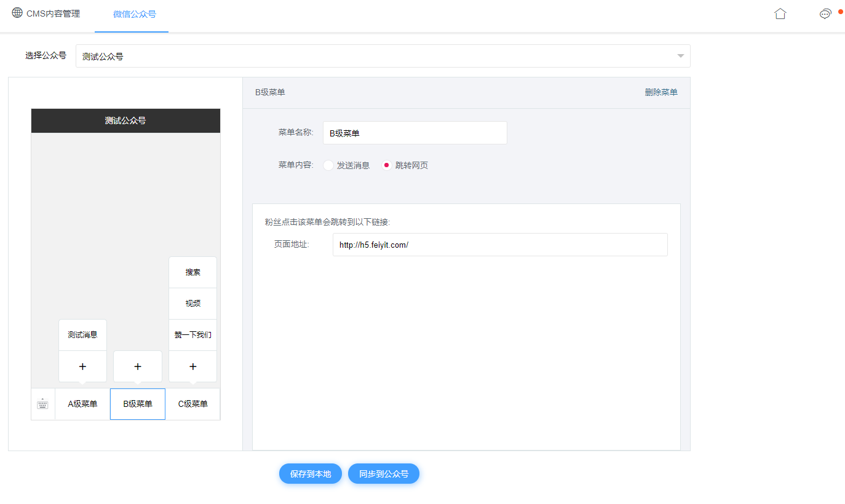This screenshot has height=504, width=845.
Task: Focus the 菜单名称 input field
Action: click(415, 133)
